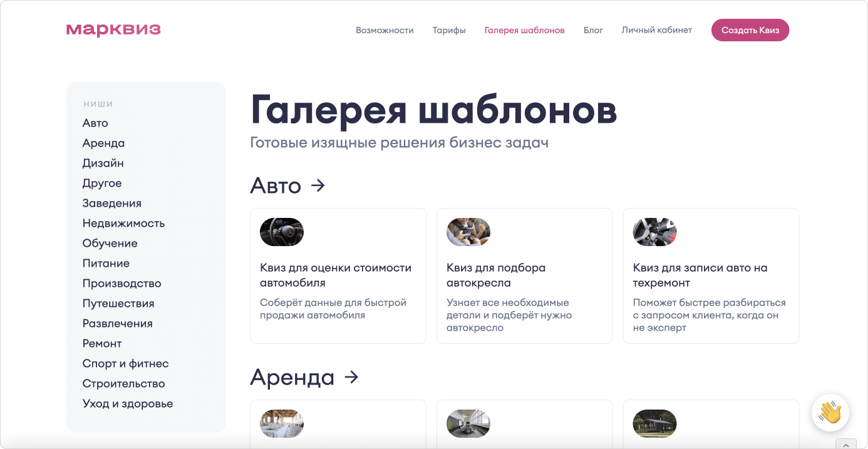The image size is (868, 449).
Task: Open the steering wheel car valuation thumbnail
Action: tap(282, 232)
